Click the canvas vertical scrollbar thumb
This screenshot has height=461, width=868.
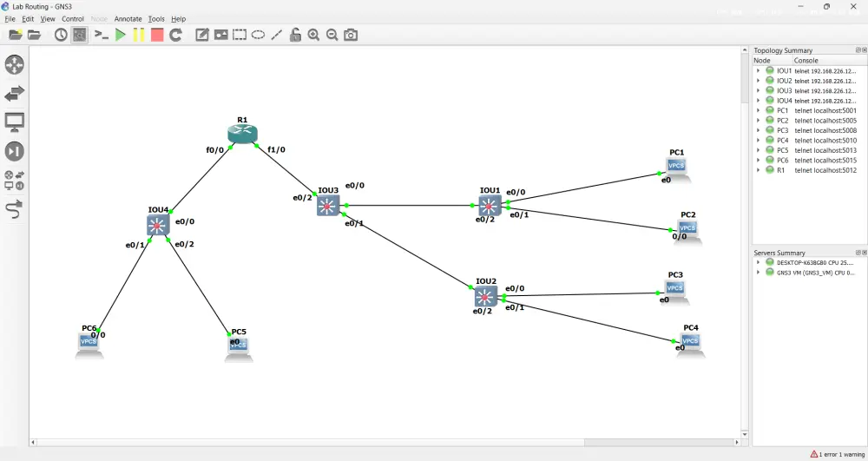point(745,79)
